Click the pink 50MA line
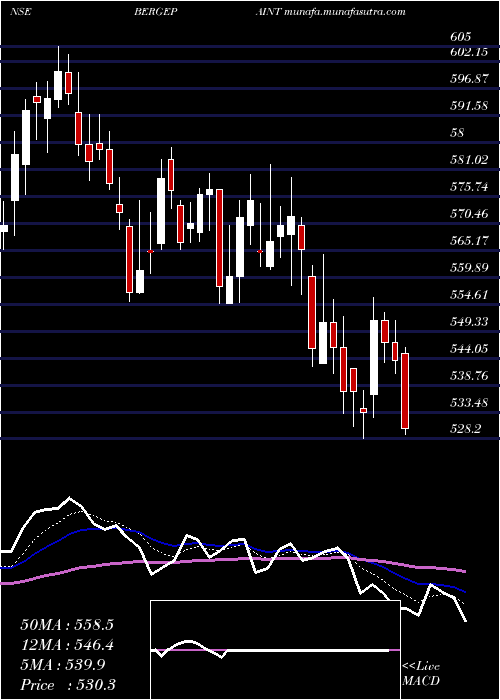Image resolution: width=500 pixels, height=700 pixels. [x=232, y=560]
